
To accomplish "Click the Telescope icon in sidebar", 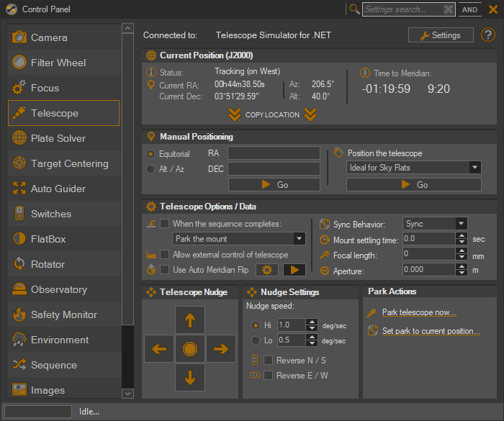I will coord(19,113).
